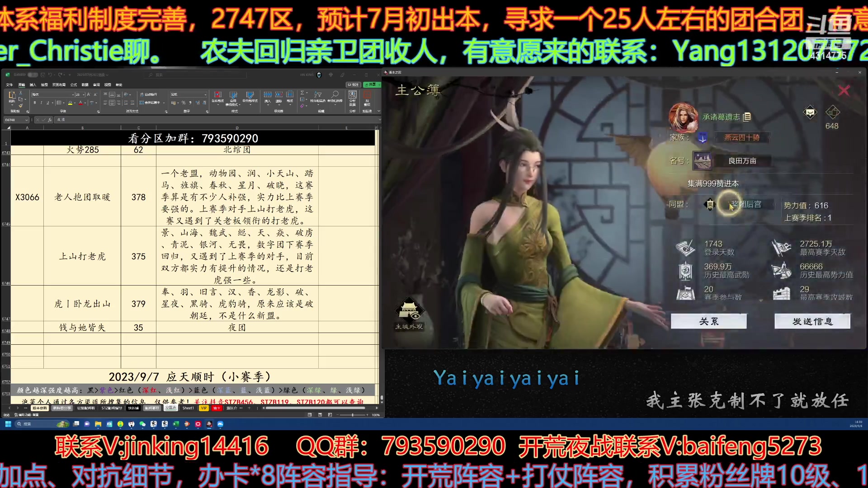Image resolution: width=868 pixels, height=488 pixels.
Task: Open the Name Box dropdown showing D6748
Action: click(27, 120)
